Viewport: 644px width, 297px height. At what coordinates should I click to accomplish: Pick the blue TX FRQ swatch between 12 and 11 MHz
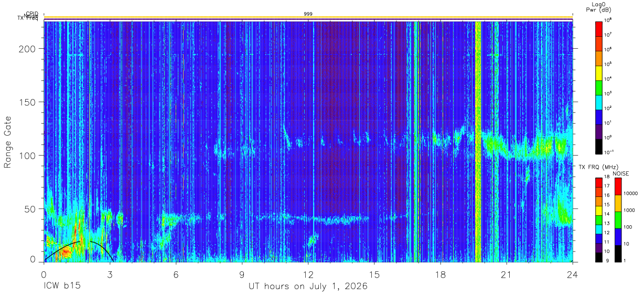tap(598, 238)
